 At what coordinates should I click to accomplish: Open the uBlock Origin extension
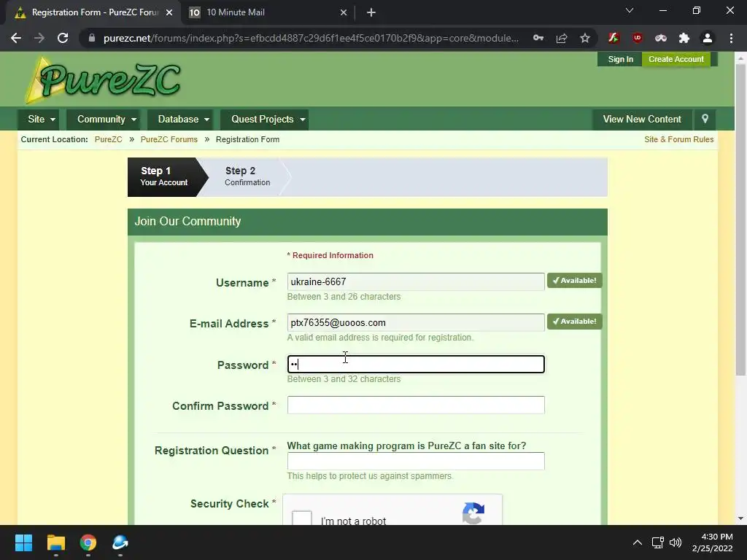point(638,38)
